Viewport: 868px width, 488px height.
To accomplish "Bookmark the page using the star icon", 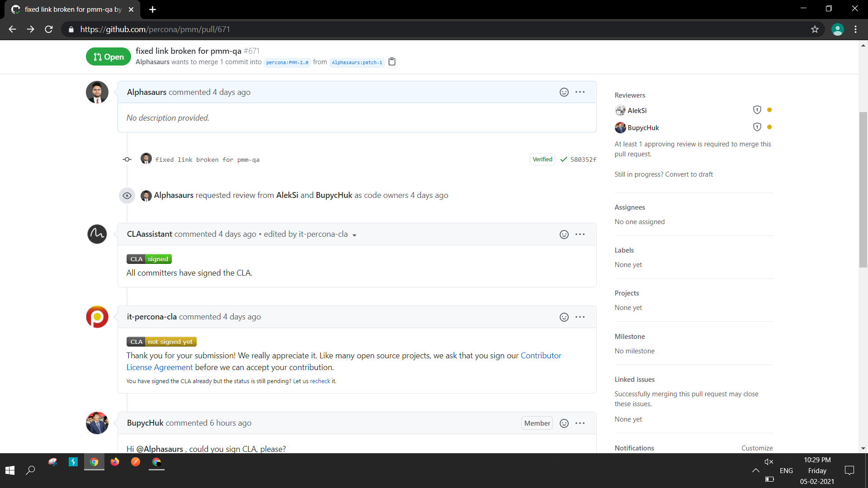I will 815,29.
